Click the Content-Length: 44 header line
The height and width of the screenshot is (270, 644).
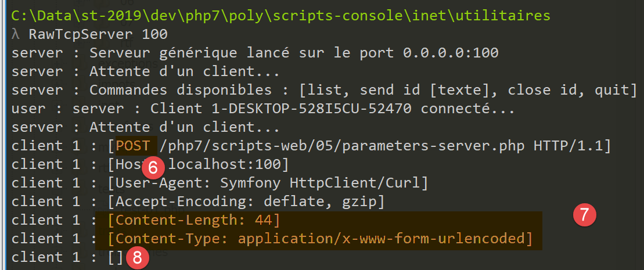(x=194, y=220)
